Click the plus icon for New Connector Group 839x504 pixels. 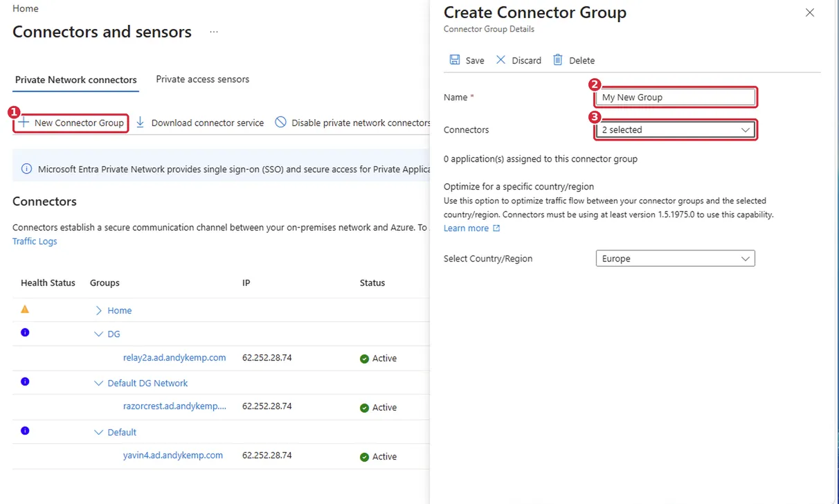pos(24,123)
